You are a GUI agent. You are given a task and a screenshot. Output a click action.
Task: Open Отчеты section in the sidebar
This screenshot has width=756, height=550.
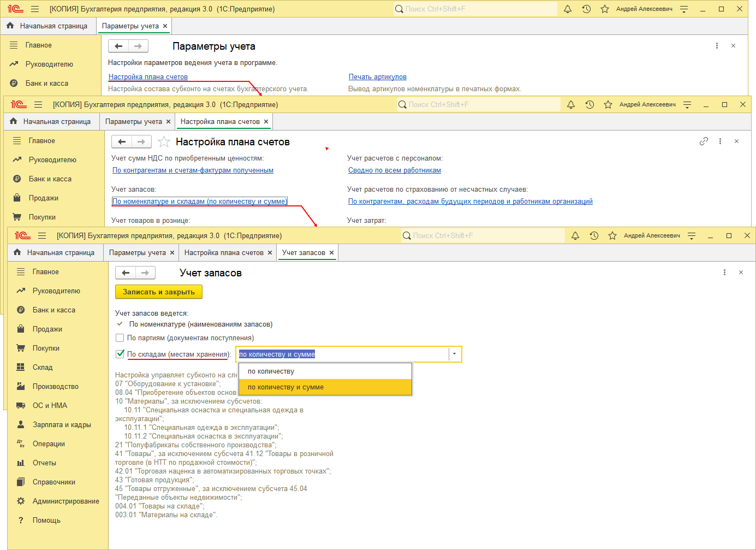[x=44, y=463]
